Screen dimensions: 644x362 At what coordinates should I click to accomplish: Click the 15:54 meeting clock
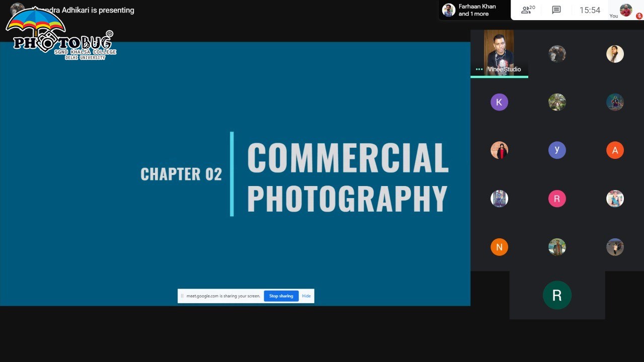[x=590, y=10]
